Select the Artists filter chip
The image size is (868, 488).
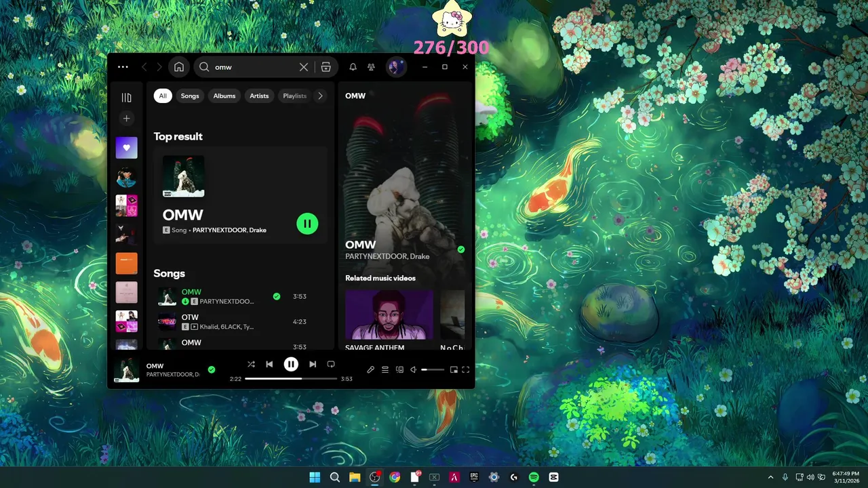pos(259,96)
